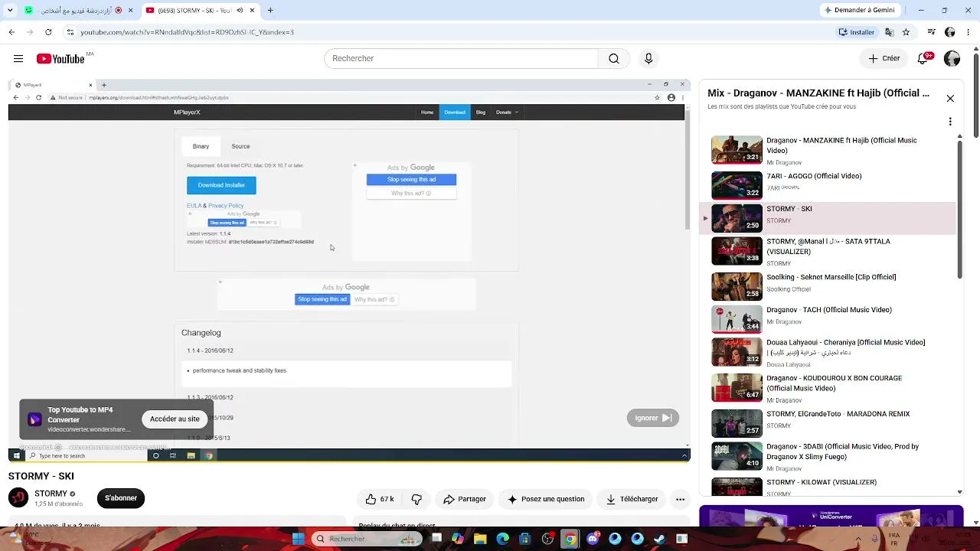
Task: Click Partager to share the video
Action: [465, 499]
